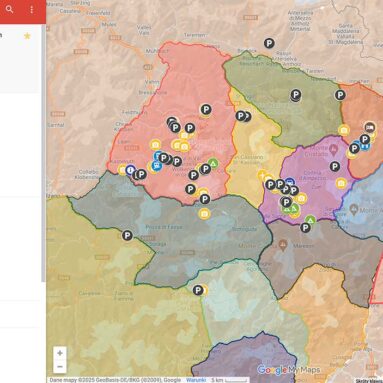This screenshot has width=383, height=383.
Task: Click the hotel bed marker in orange region
Action: click(370, 127)
